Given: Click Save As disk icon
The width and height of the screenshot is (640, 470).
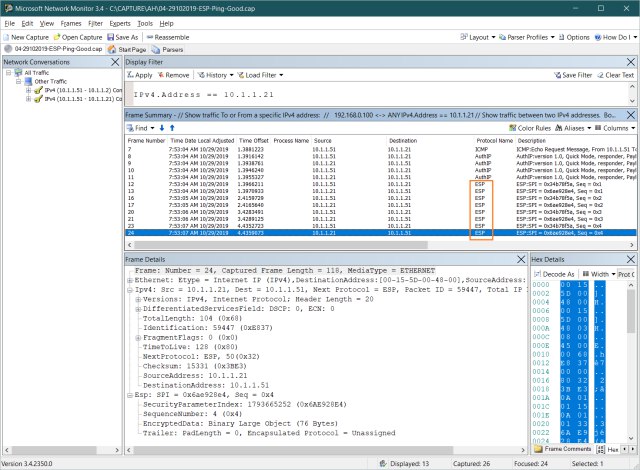Looking at the screenshot, I should pyautogui.click(x=111, y=37).
